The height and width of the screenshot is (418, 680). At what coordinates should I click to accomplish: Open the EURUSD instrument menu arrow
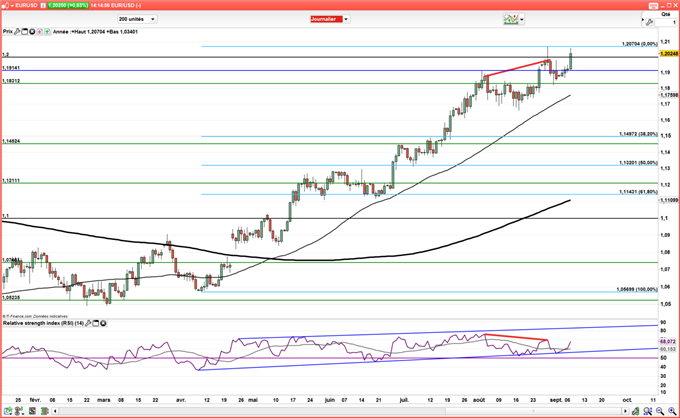[x=11, y=5]
